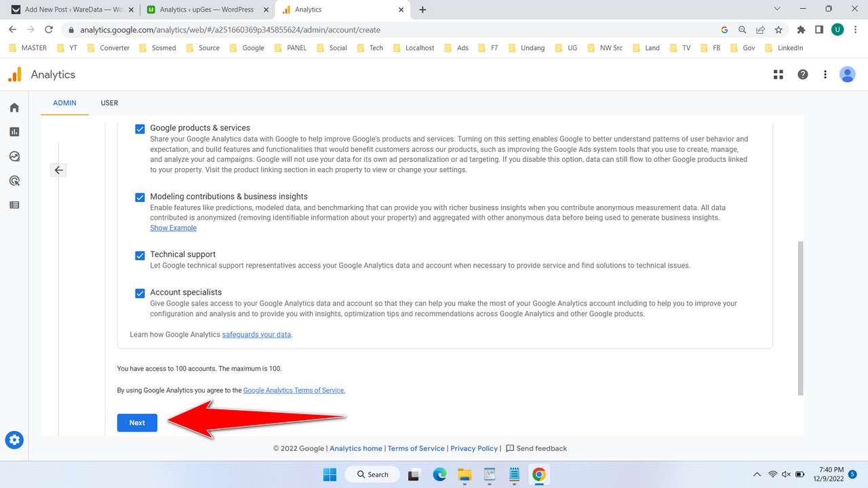Click the browser address bar
Screen dimensions: 868x488
click(x=271, y=30)
